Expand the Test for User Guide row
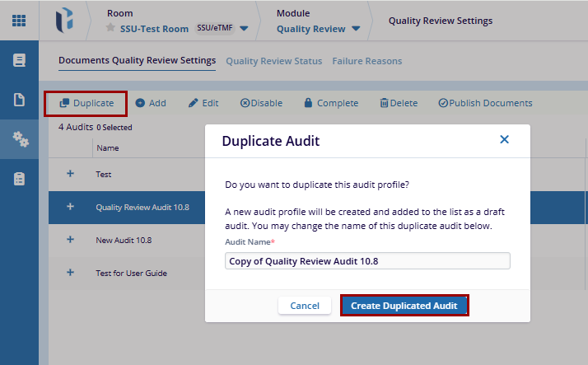 pos(70,273)
